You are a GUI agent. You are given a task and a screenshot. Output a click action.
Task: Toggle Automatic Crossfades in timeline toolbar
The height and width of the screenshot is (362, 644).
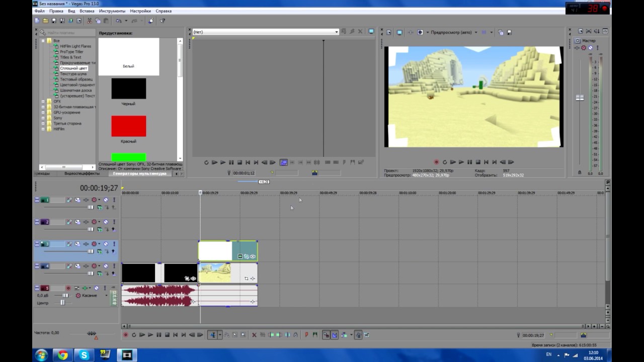point(335,335)
